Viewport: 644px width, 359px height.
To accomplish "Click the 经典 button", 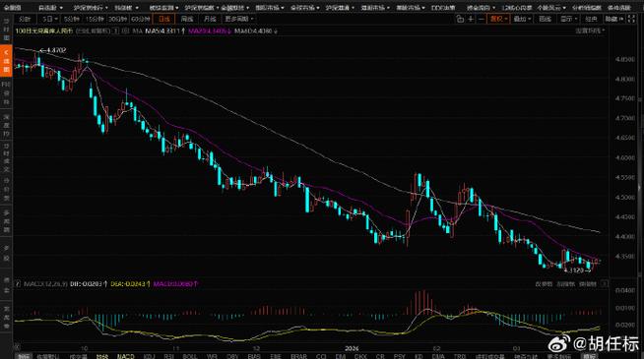I will [592, 19].
